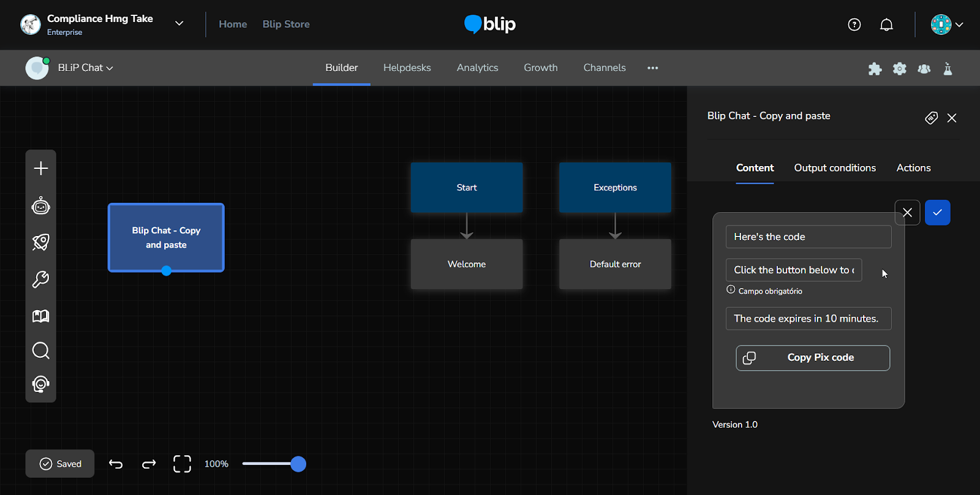Cancel edit with the X button above card
The height and width of the screenshot is (495, 980).
coord(907,213)
